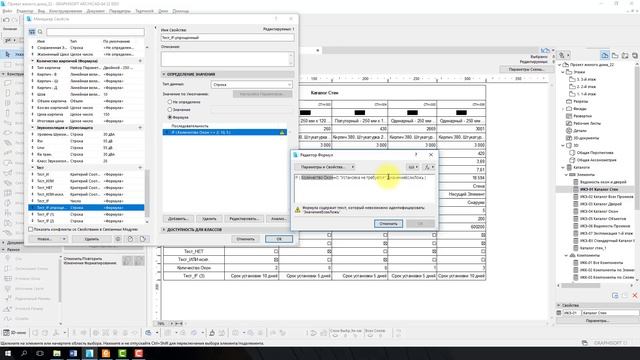This screenshot has height=360, width=640.
Task: Open the Конструирование menu
Action: (66, 11)
